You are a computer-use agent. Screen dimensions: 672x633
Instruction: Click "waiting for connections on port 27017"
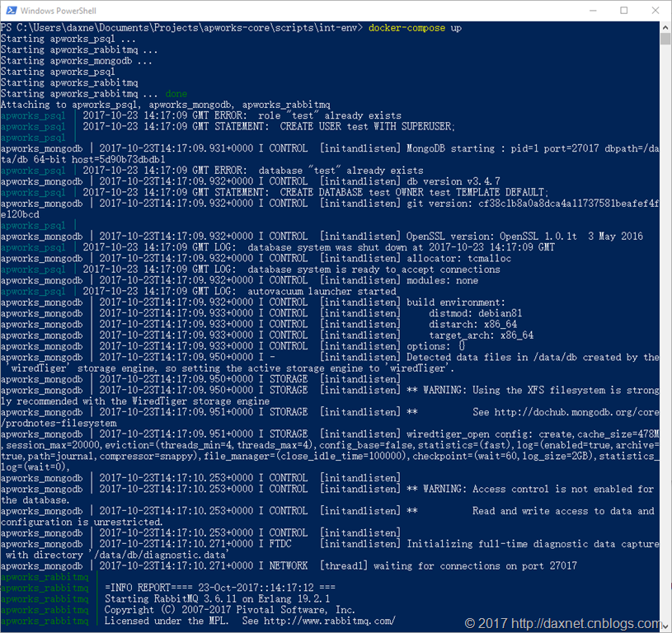(475, 566)
